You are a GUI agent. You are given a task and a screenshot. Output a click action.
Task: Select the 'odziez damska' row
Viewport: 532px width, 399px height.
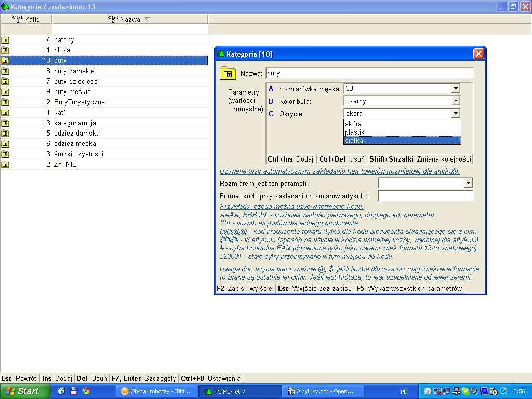104,134
